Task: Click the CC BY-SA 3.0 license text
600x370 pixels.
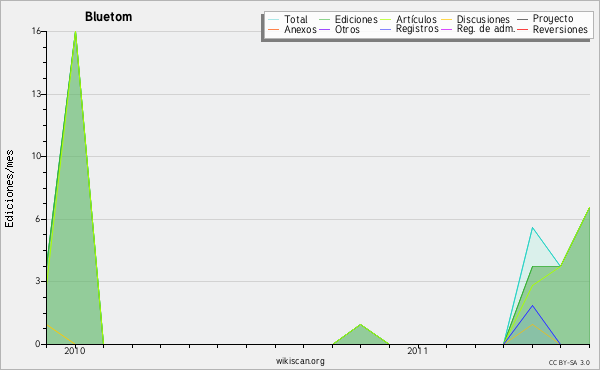Action: (x=569, y=363)
